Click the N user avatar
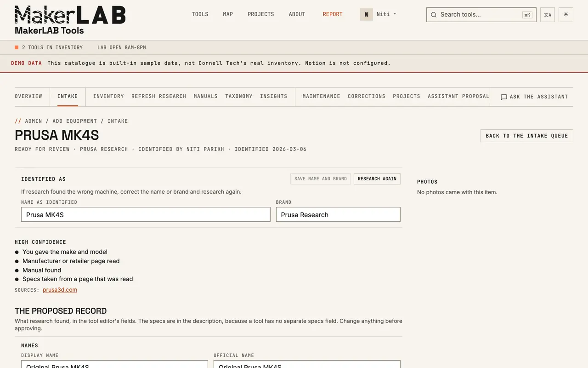This screenshot has height=368, width=588. tap(367, 14)
